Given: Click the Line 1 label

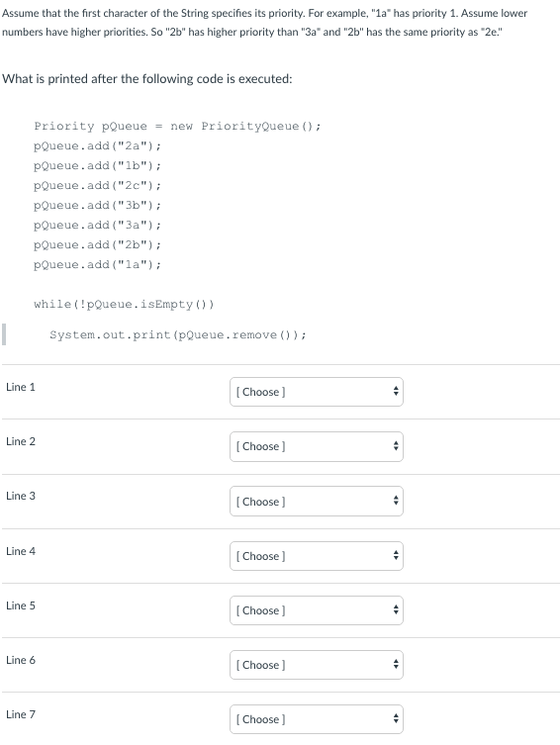Looking at the screenshot, I should pos(21,387).
